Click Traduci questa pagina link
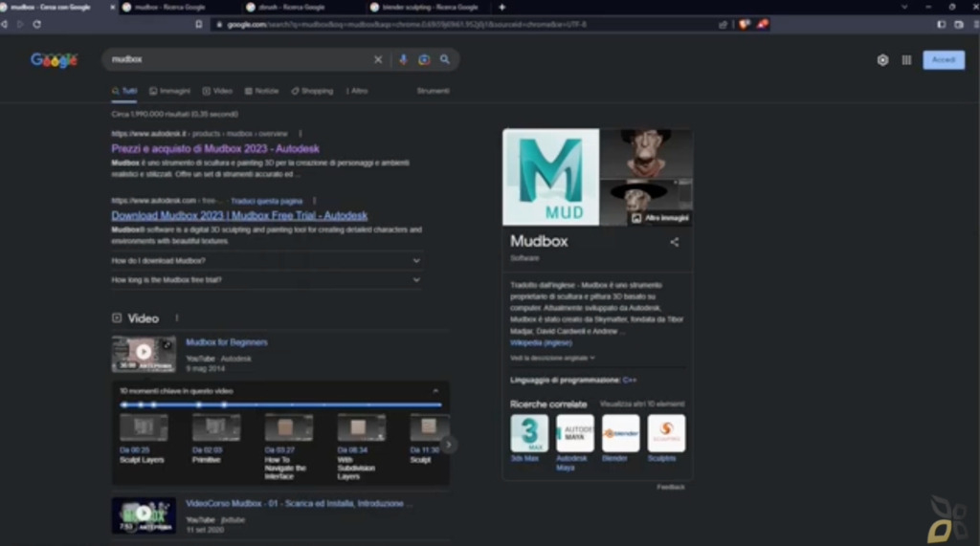 pyautogui.click(x=266, y=201)
